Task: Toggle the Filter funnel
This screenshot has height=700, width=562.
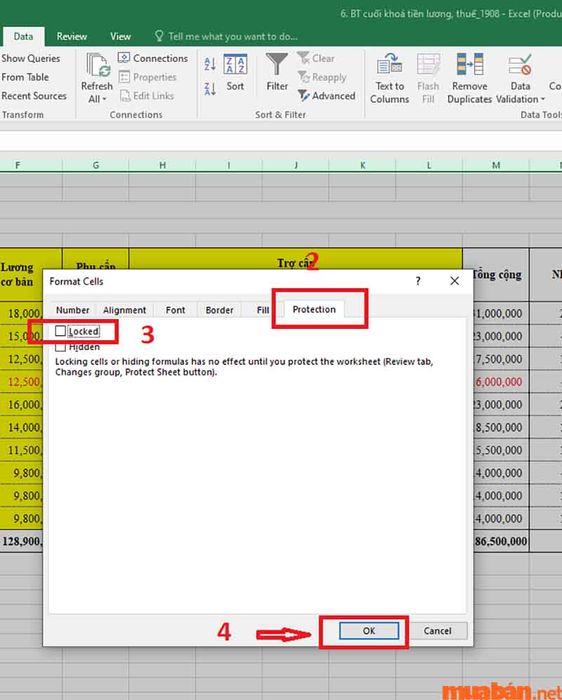Action: [277, 72]
